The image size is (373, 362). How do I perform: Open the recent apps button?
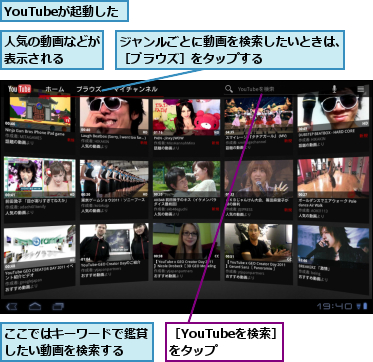point(58,306)
